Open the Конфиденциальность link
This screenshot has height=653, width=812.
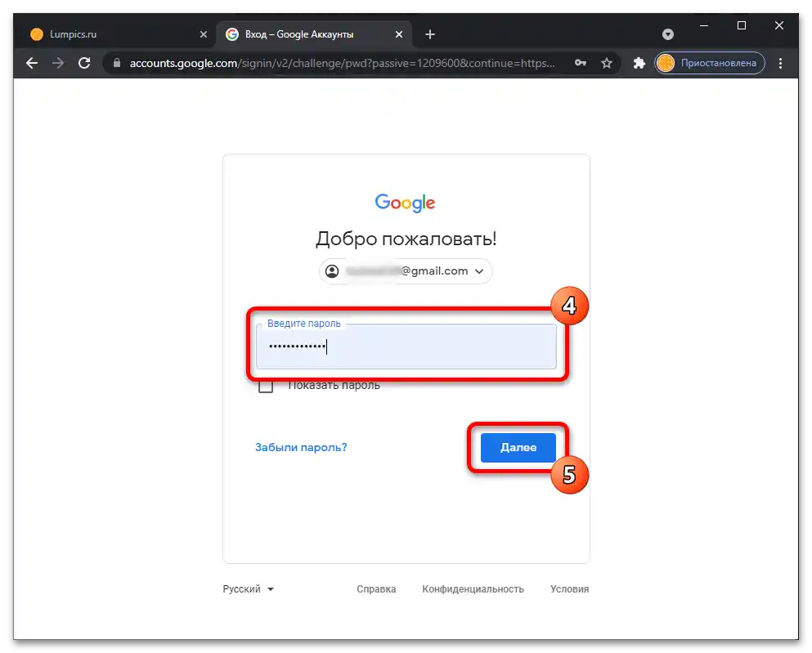click(x=473, y=588)
